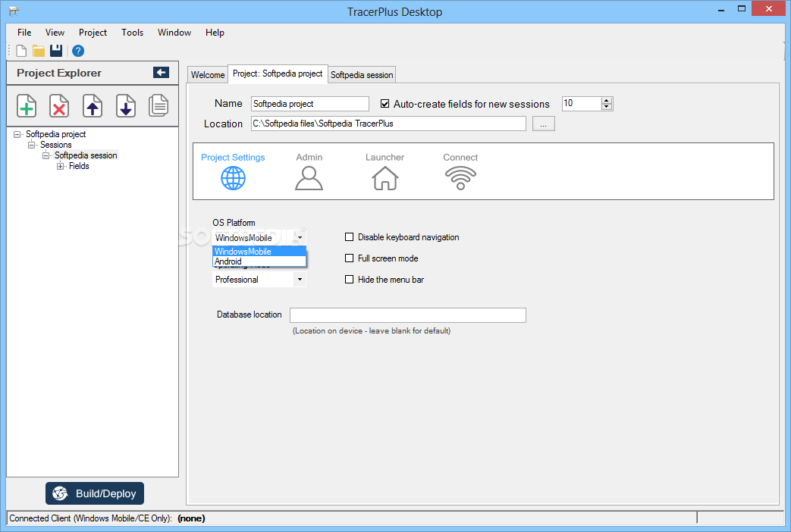Open the OS Platform dropdown arrow
This screenshot has height=532, width=791.
[300, 237]
